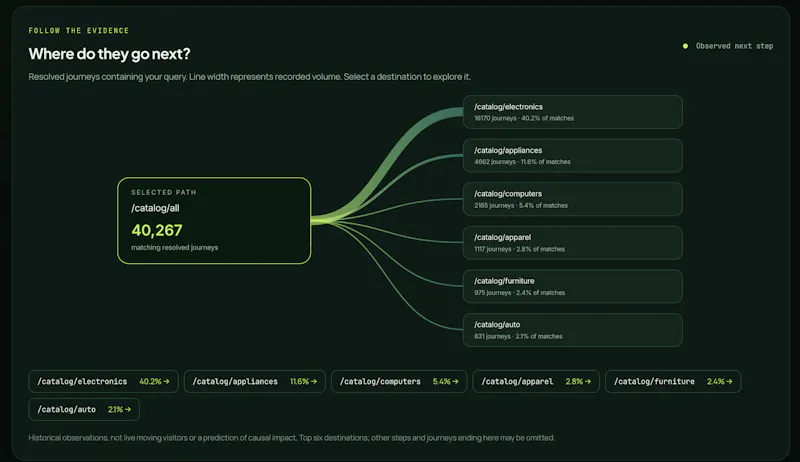Click the 'Resolved journeys containing your query' description
Viewport: 800px width, 462px height.
(x=249, y=76)
